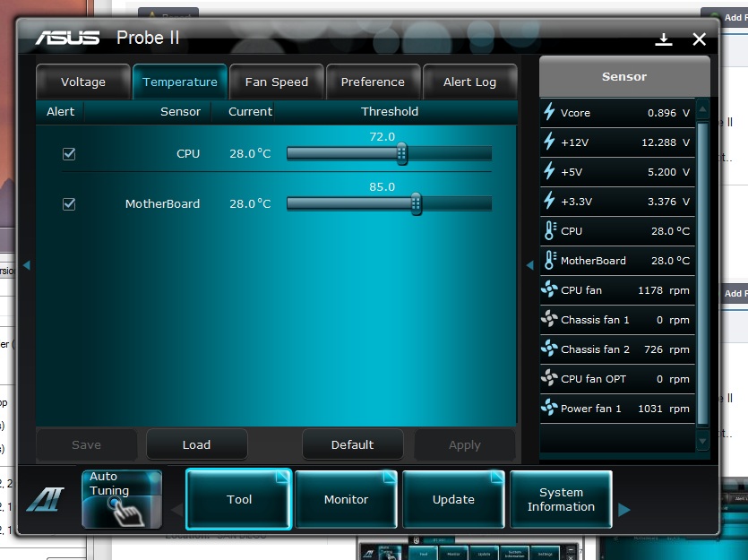Click the +3.3V voltage bolt icon
The image size is (748, 560).
pyautogui.click(x=549, y=201)
